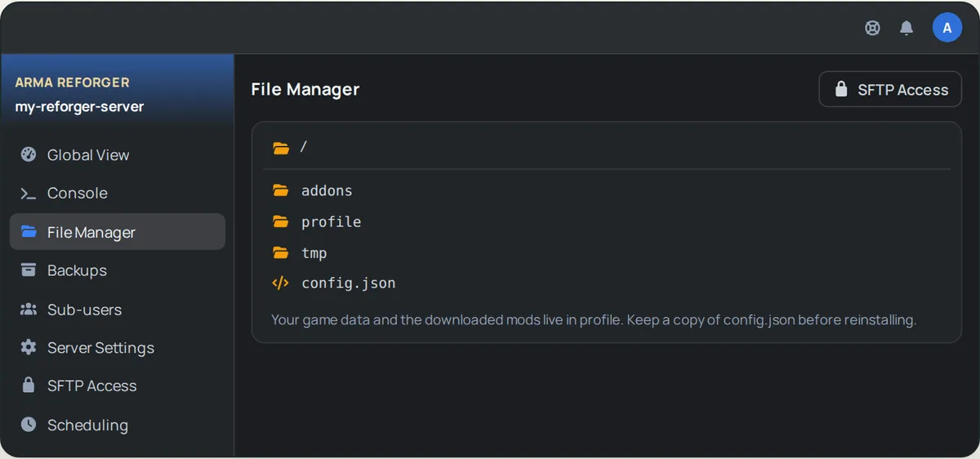Open Server Settings
980x459 pixels.
118,348
